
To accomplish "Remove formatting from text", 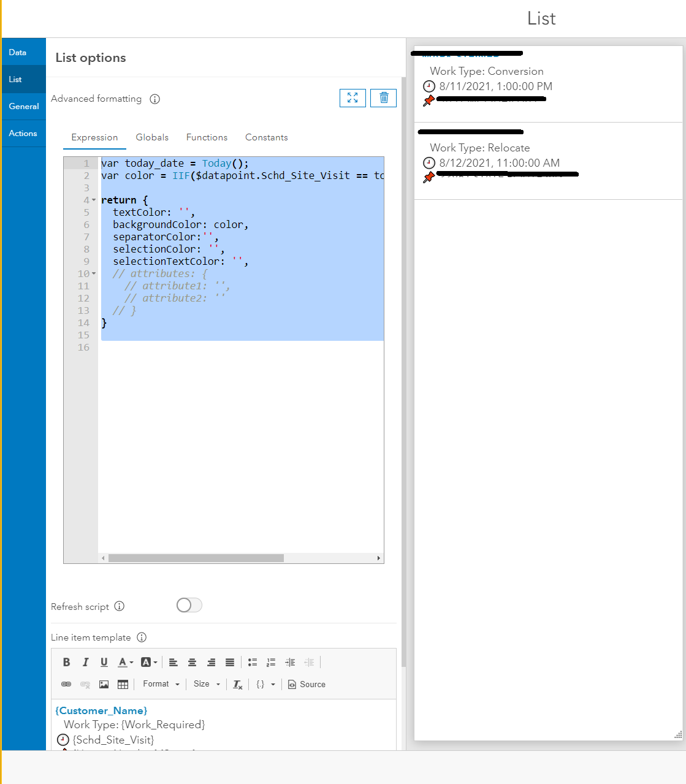I will [x=238, y=684].
